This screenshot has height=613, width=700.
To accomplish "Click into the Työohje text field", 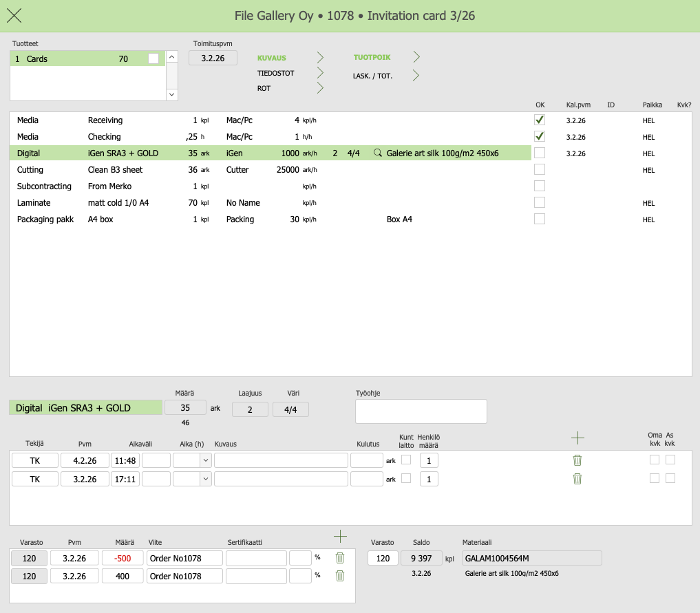I will [421, 411].
